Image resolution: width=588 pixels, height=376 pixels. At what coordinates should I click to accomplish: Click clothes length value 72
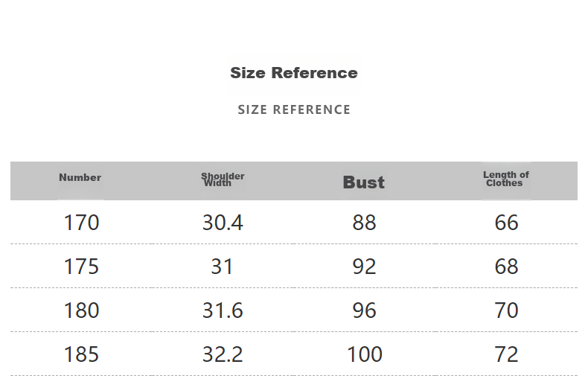[x=506, y=354]
